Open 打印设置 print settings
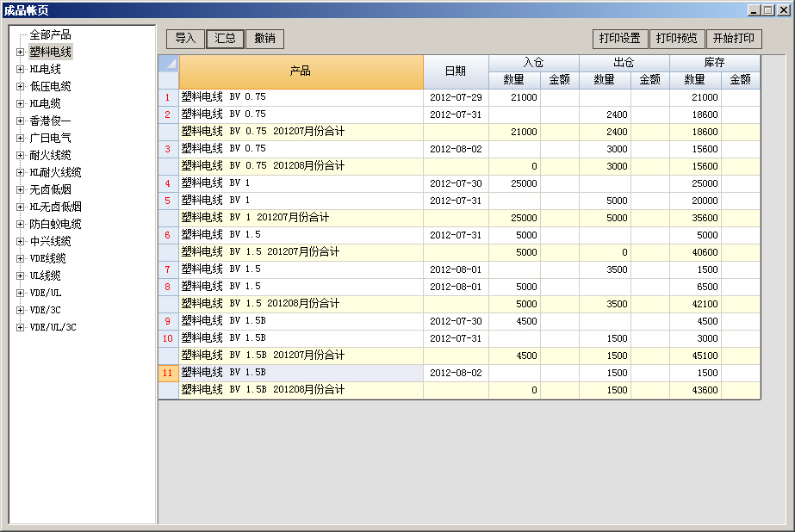 pyautogui.click(x=619, y=39)
